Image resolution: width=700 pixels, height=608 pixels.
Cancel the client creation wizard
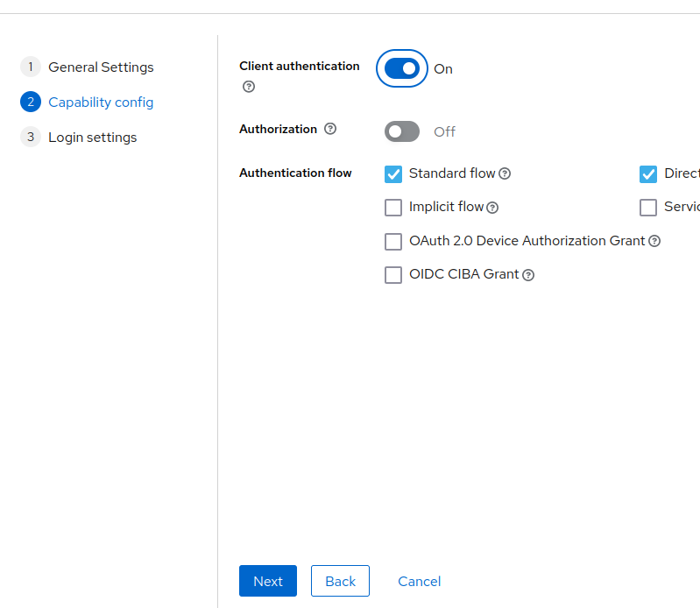pyautogui.click(x=419, y=581)
